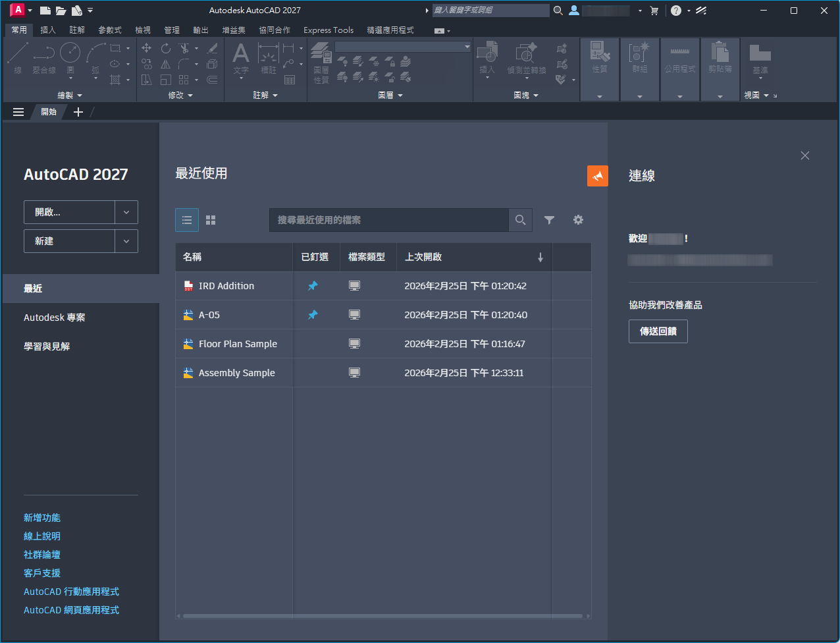Open the Floor Plan Sample recent file
This screenshot has height=643, width=840.
coord(383,344)
